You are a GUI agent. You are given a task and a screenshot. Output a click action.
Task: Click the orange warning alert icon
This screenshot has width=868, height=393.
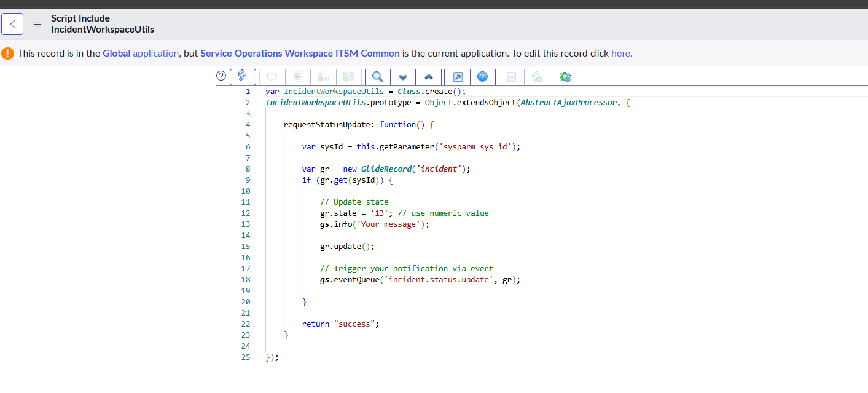pyautogui.click(x=7, y=53)
